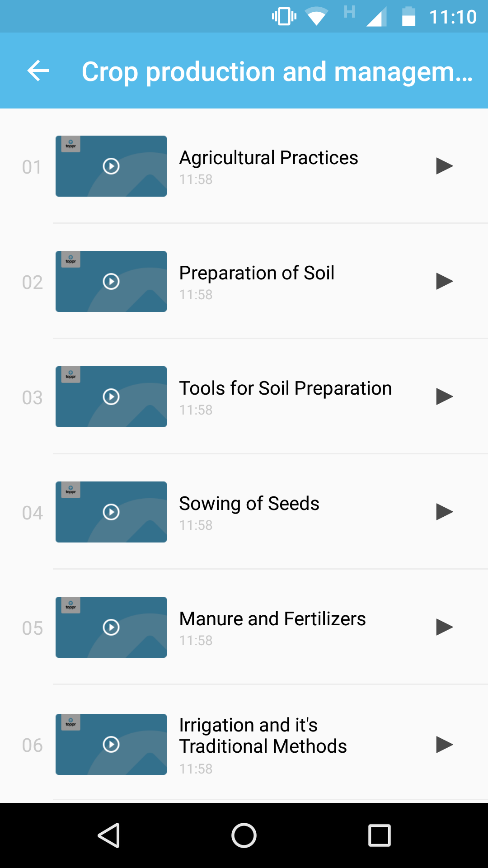
Task: Tap the Android Back navigation triangle
Action: click(109, 835)
